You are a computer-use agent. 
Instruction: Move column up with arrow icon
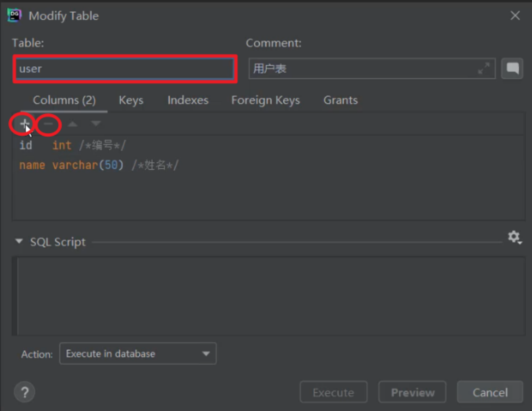pyautogui.click(x=72, y=124)
